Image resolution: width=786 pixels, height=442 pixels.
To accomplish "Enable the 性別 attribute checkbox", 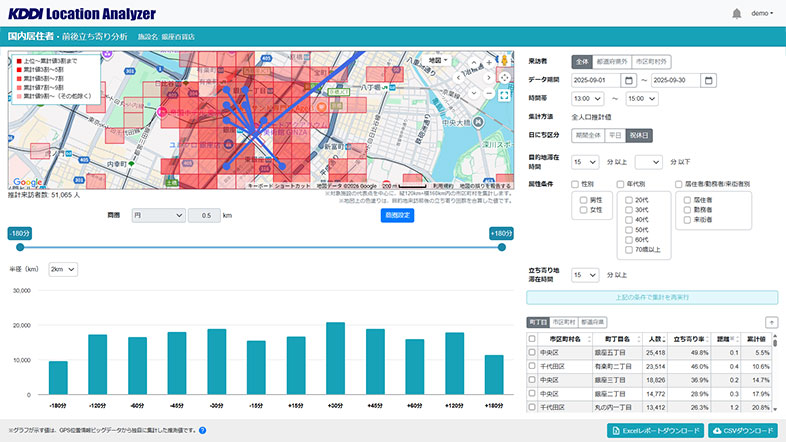I will [x=575, y=184].
